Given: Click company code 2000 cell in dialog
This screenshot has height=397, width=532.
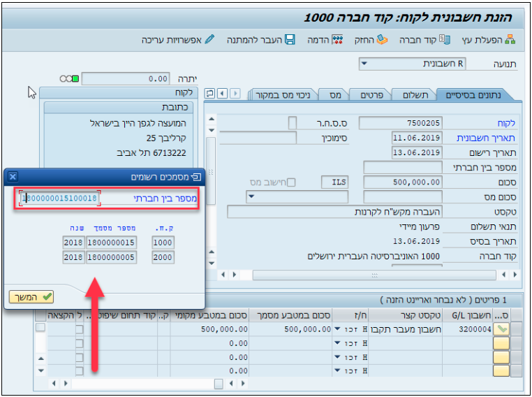Looking at the screenshot, I should tap(163, 257).
